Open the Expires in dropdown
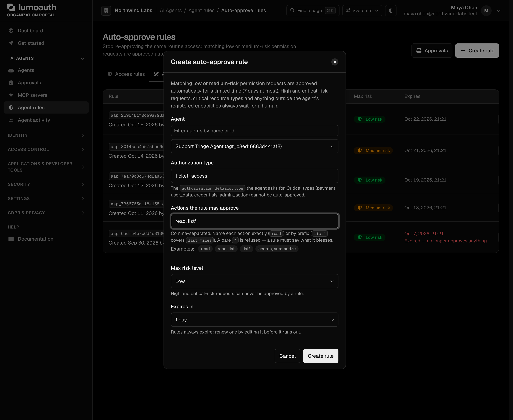513x420 pixels. pos(254,320)
